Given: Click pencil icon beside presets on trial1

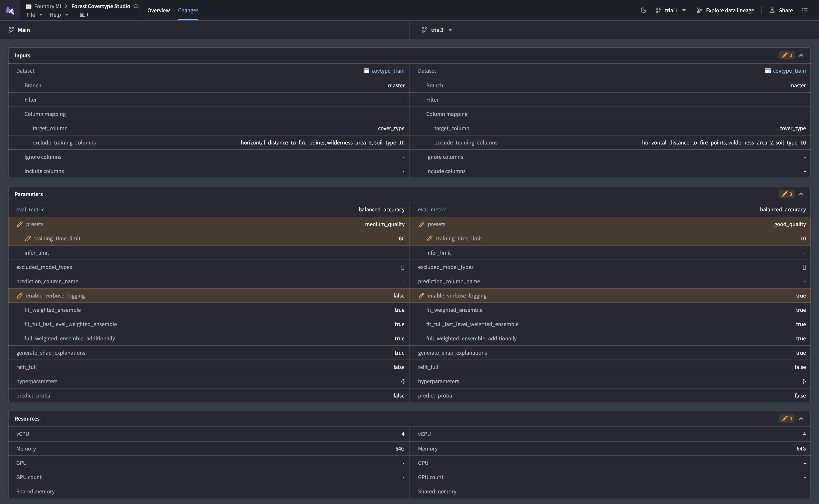Looking at the screenshot, I should click(x=422, y=224).
